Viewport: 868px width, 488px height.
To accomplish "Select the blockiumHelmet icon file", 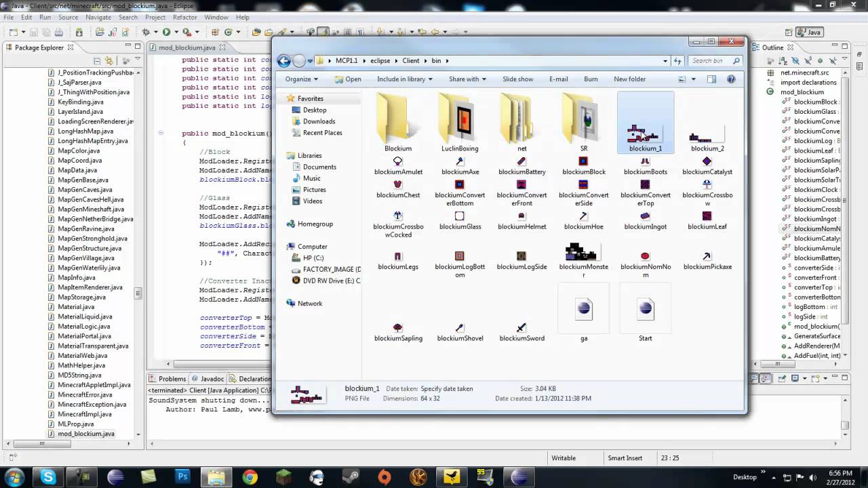I will point(521,221).
